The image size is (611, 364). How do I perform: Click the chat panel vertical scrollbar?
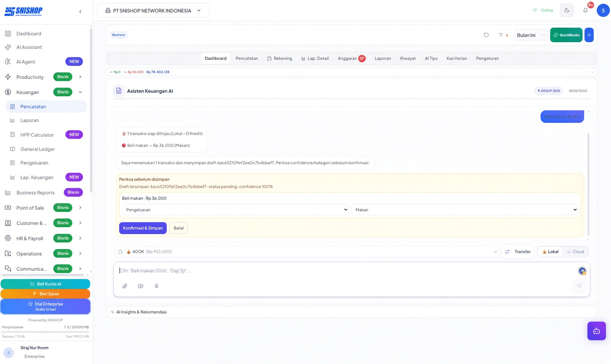point(588,184)
